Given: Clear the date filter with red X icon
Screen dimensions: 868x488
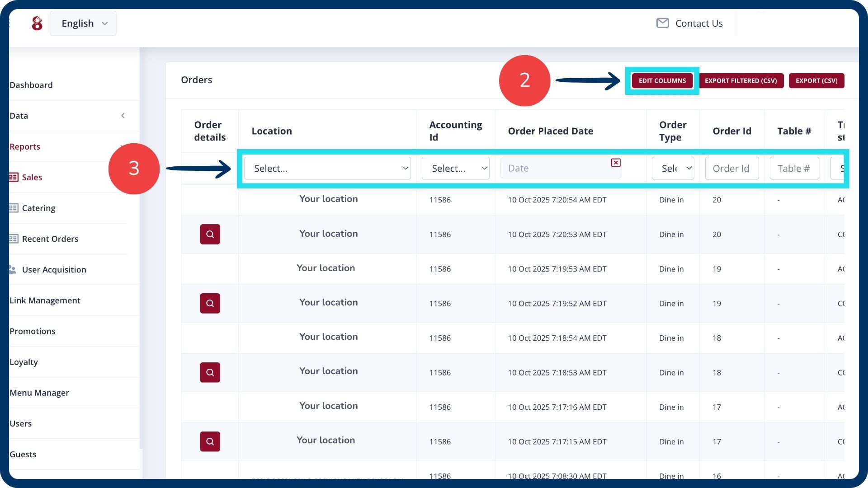Looking at the screenshot, I should click(615, 163).
